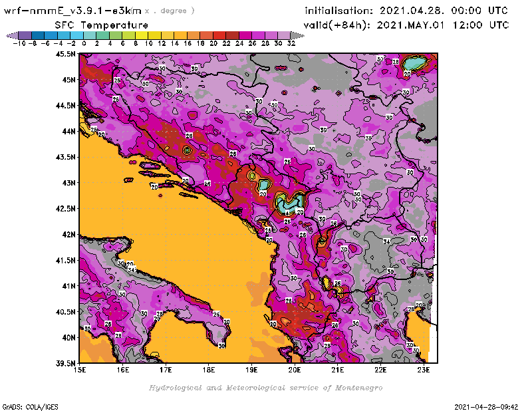Select the legend swatch between 0 and 2
Viewport: 532px width, 411px height.
[x=90, y=35]
